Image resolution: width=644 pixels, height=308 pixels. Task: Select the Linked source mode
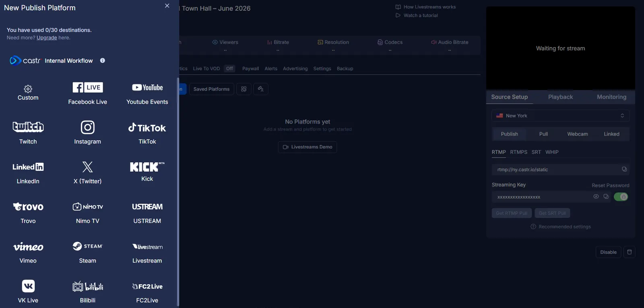click(611, 134)
